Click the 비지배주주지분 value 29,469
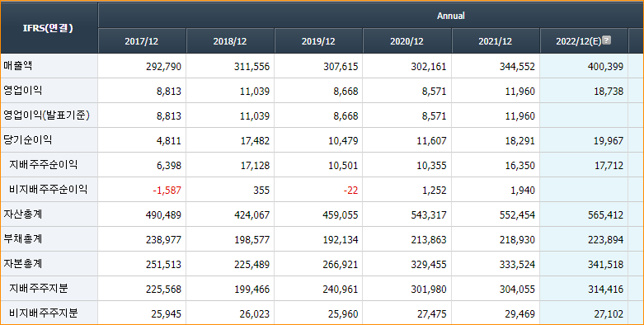 pyautogui.click(x=520, y=314)
